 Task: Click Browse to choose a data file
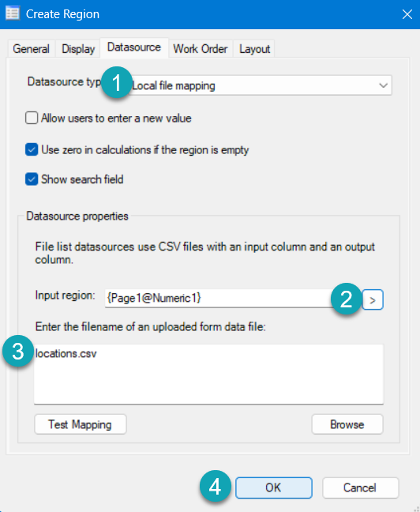(347, 424)
